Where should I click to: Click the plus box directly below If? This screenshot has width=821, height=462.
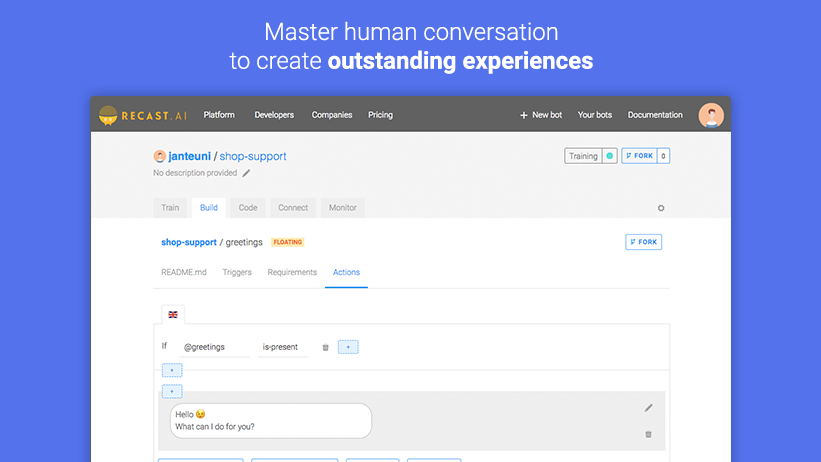172,370
